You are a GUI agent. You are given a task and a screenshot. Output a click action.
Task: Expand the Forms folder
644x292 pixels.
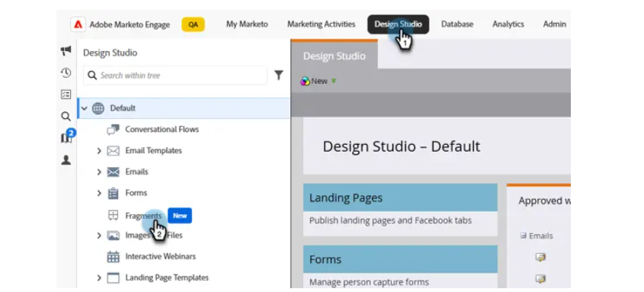click(99, 193)
